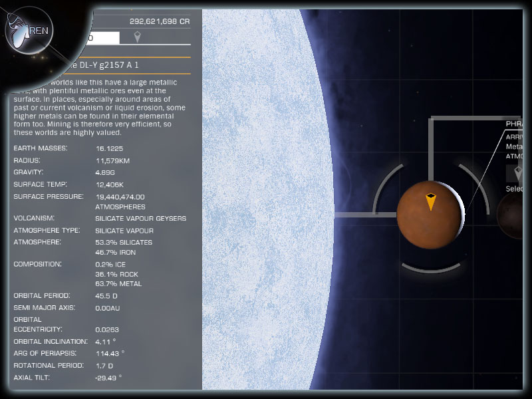
Task: Click the axial tilt value -29.49°
Action: pyautogui.click(x=108, y=378)
